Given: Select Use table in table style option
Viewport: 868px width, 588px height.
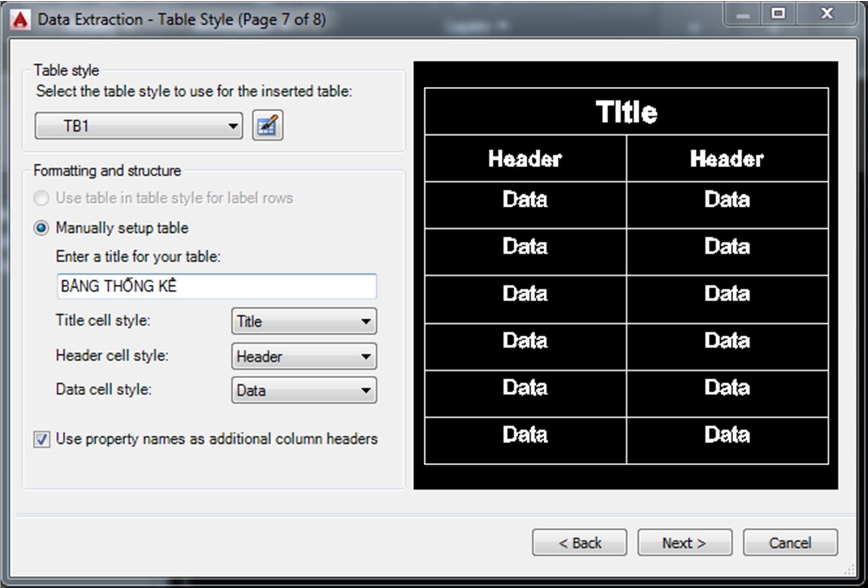Looking at the screenshot, I should tap(42, 198).
